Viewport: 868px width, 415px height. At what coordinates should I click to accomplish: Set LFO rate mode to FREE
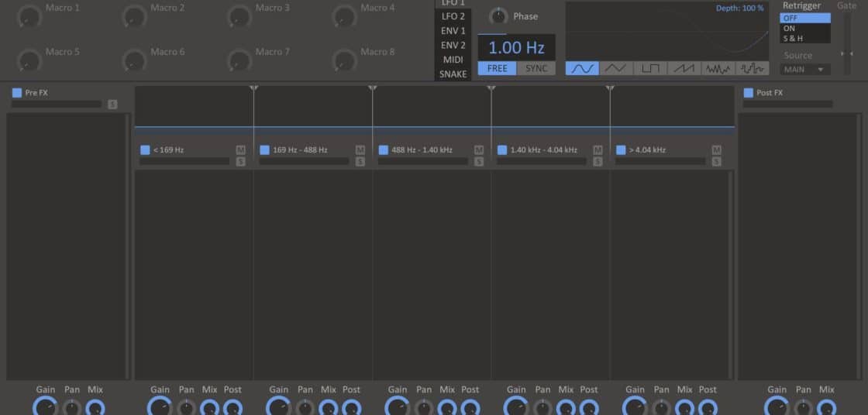point(497,69)
